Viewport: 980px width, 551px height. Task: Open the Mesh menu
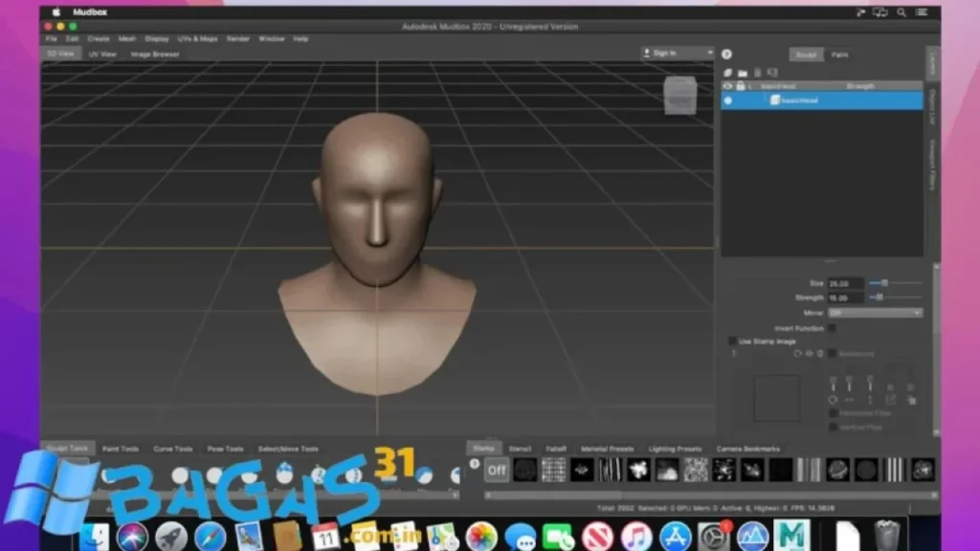pos(127,38)
